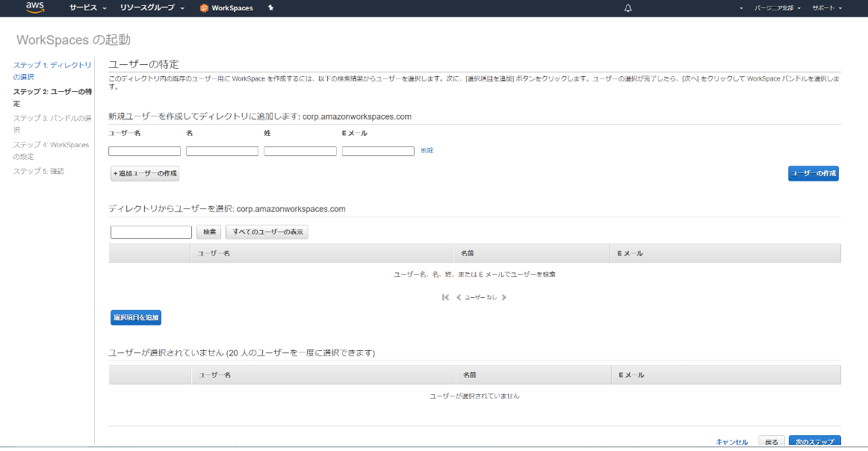The height and width of the screenshot is (451, 868).
Task: Go to first page of user results
Action: pos(446,297)
